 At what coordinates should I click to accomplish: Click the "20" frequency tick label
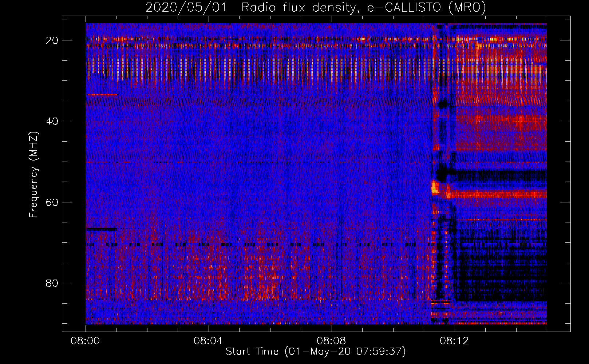(52, 40)
